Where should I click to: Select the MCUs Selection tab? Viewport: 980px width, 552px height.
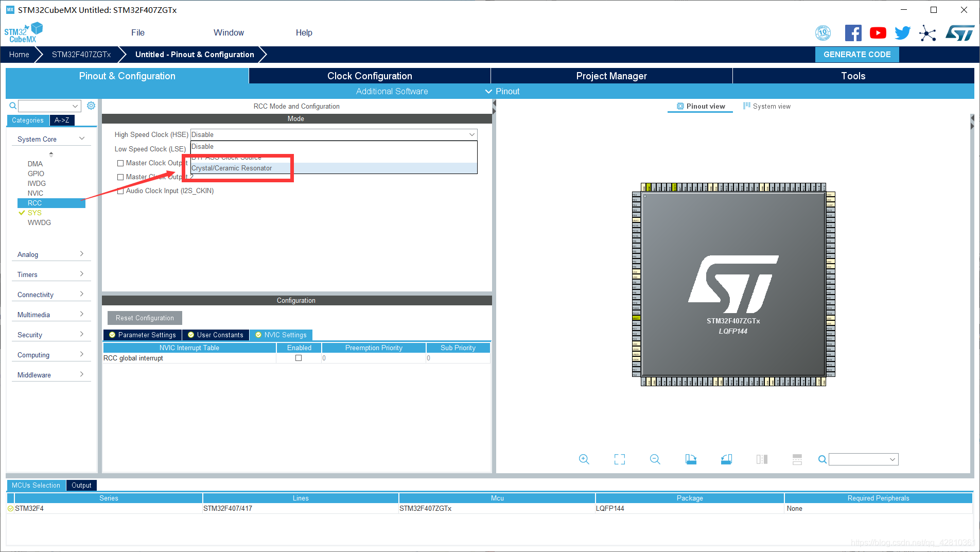coord(36,485)
